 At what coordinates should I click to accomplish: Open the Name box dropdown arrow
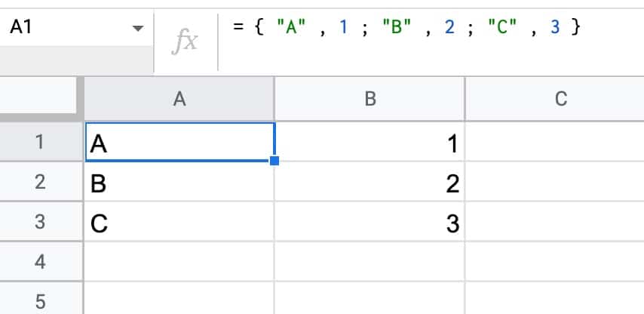(138, 29)
